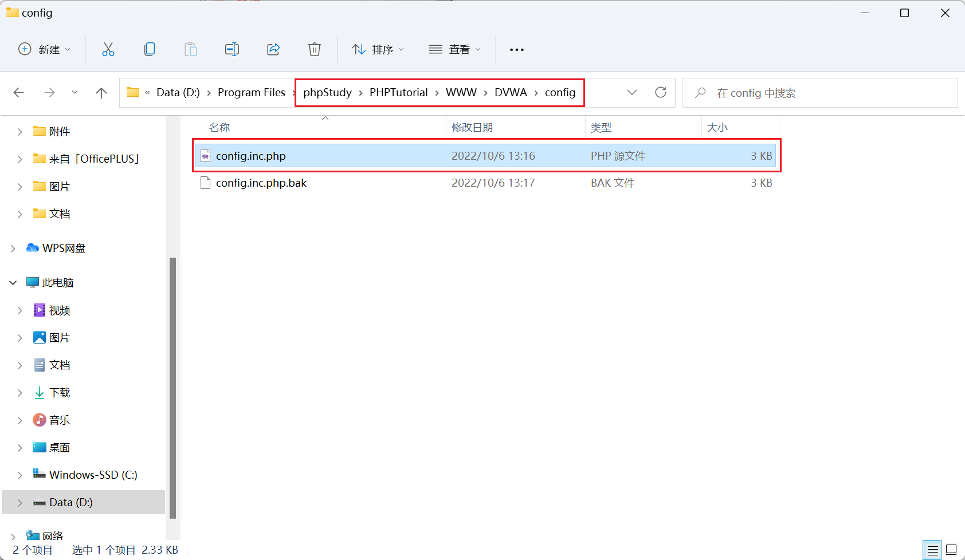Click the Share icon in toolbar

tap(273, 49)
